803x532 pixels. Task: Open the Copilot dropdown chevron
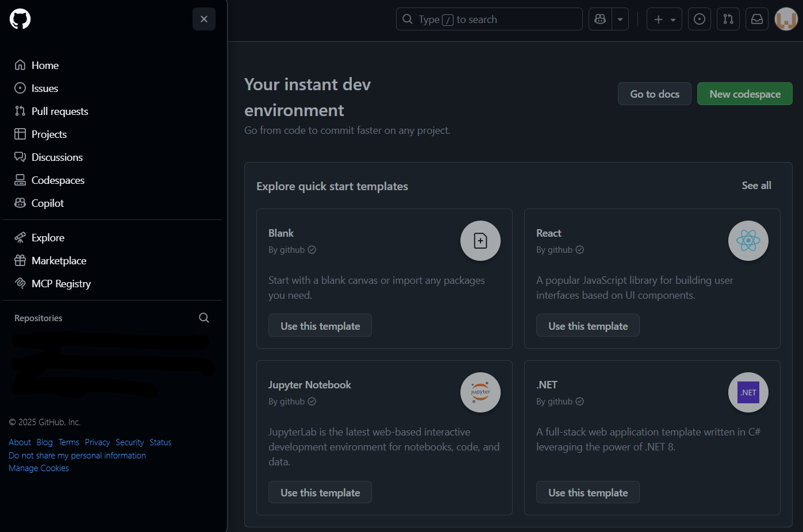coord(620,19)
